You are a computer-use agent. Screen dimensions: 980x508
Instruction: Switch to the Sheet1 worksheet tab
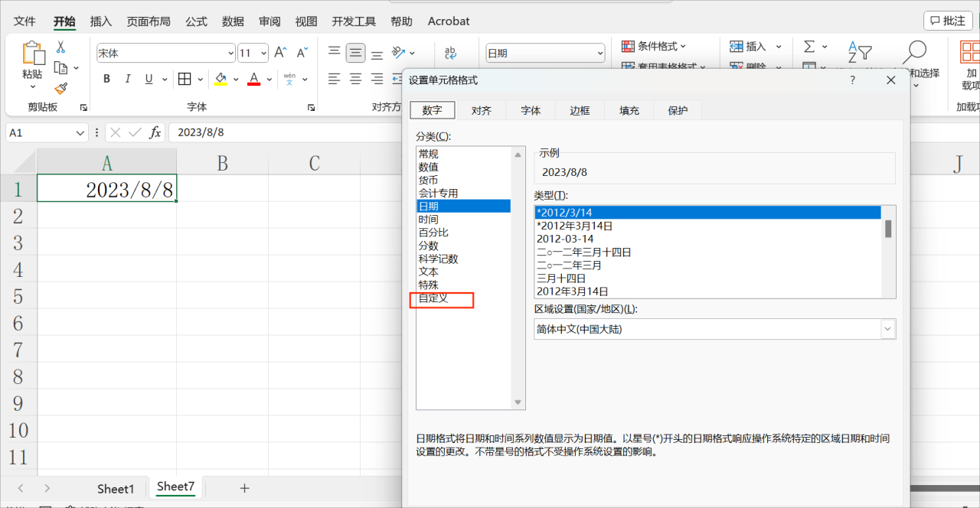coord(116,488)
